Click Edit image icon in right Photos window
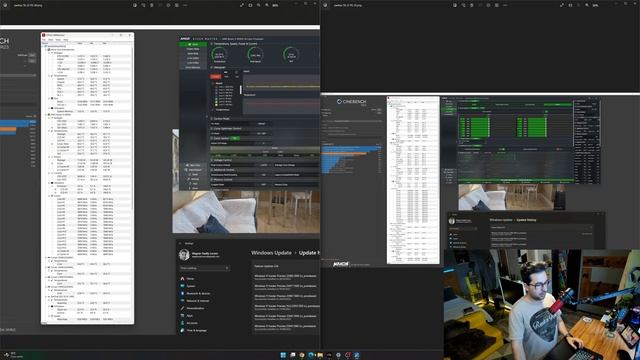This screenshot has width=640, height=360. tap(454, 5)
